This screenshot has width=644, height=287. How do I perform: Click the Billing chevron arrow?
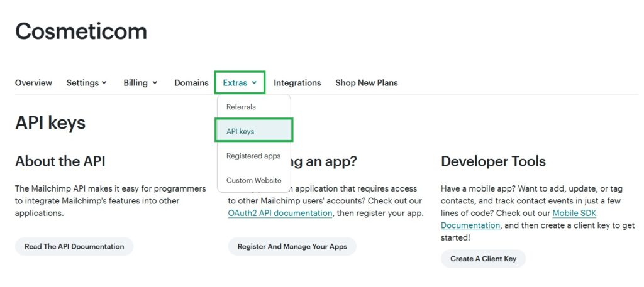[155, 83]
